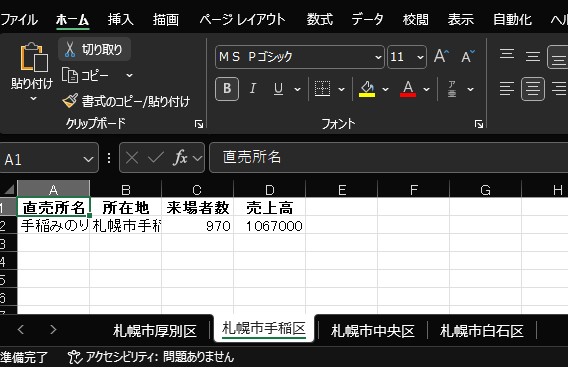The height and width of the screenshot is (367, 568).
Task: Click the Insert Function fx icon
Action: 181,158
